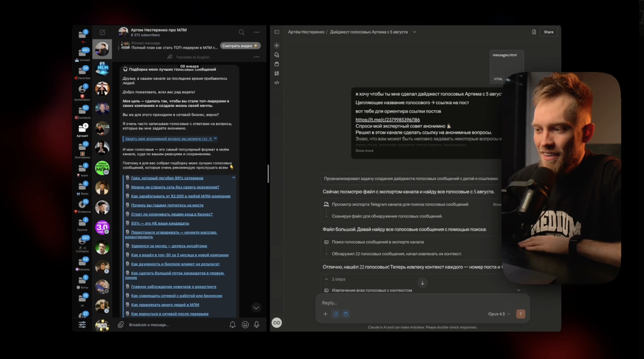This screenshot has height=359, width=644.
Task: Toggle the tools icon beside the clock
Action: 346,314
